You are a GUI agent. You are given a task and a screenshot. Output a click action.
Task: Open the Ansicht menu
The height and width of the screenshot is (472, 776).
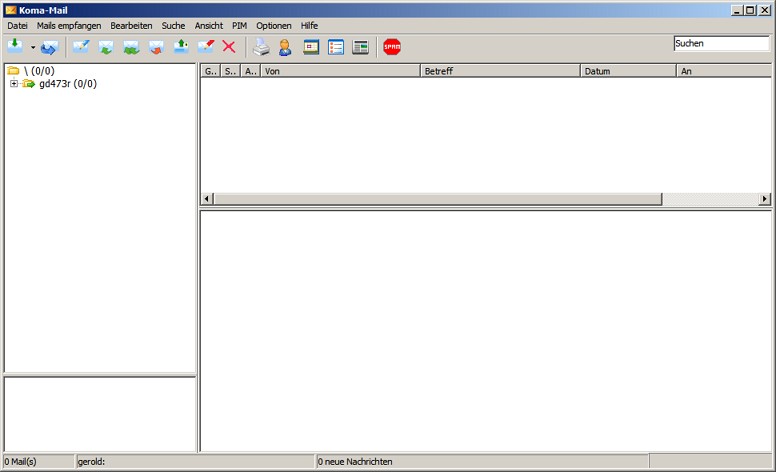tap(209, 26)
